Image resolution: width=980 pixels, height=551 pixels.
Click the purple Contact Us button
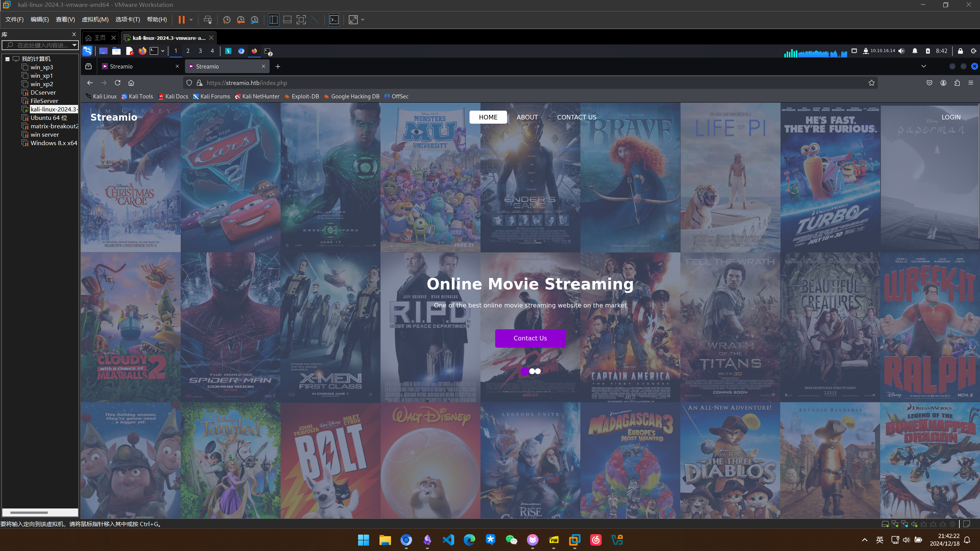tap(530, 338)
